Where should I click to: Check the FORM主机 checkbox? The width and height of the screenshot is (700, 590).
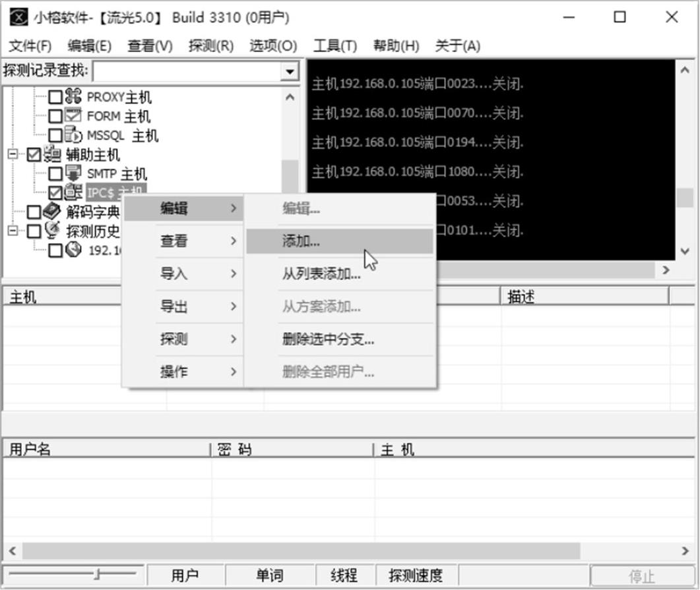(x=55, y=116)
